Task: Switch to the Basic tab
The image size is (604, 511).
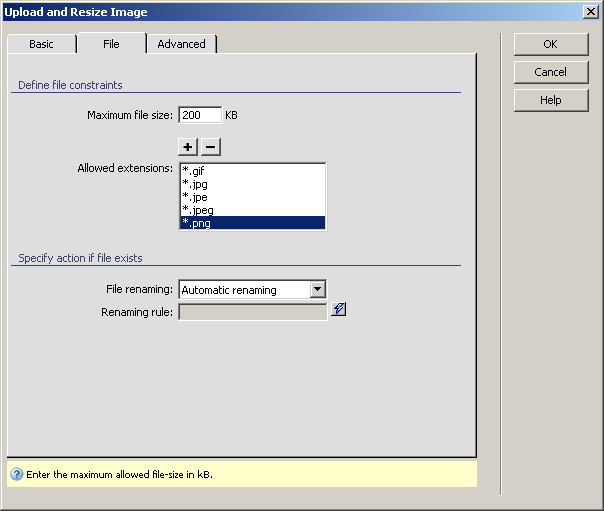Action: click(x=41, y=44)
